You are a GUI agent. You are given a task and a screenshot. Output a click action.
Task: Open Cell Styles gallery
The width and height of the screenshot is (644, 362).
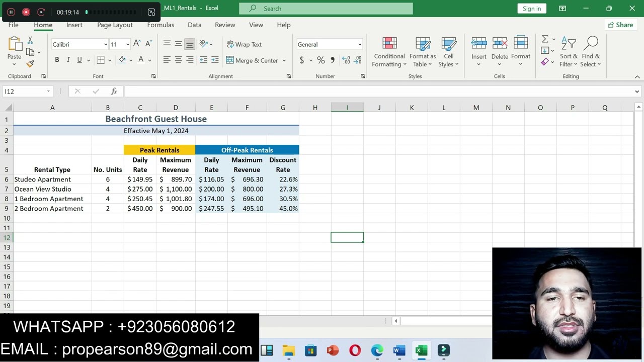pos(448,52)
